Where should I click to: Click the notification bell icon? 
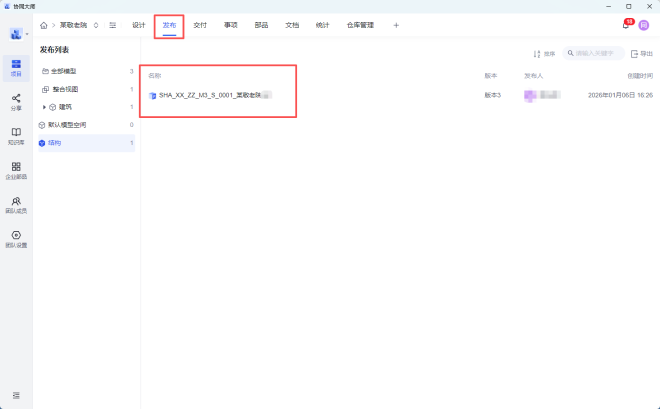[x=626, y=25]
